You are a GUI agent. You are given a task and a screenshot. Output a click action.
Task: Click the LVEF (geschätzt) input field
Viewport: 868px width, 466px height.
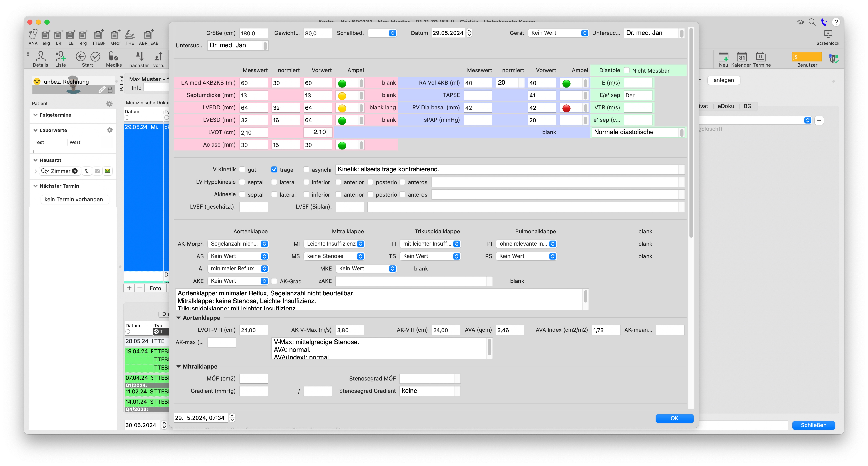click(253, 207)
